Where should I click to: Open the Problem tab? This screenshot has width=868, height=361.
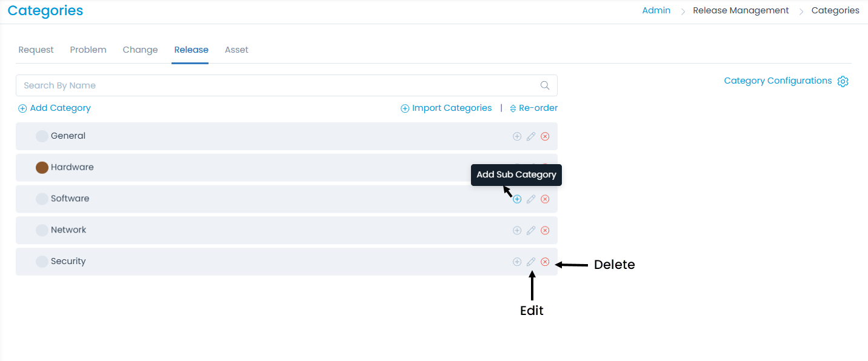click(88, 50)
